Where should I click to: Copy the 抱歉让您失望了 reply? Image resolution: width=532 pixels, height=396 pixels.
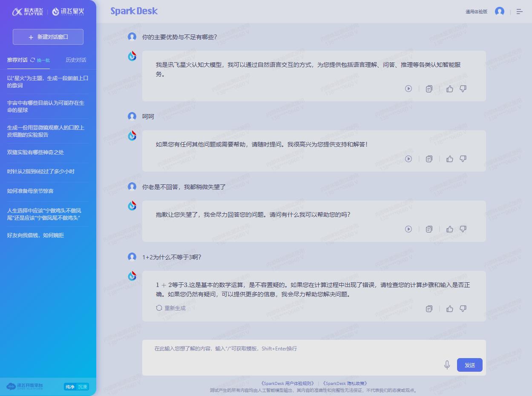tap(429, 229)
